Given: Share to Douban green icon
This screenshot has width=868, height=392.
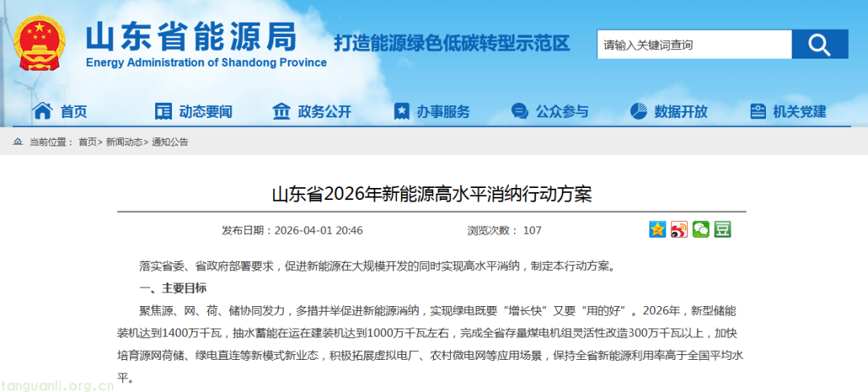Looking at the screenshot, I should coord(723,230).
